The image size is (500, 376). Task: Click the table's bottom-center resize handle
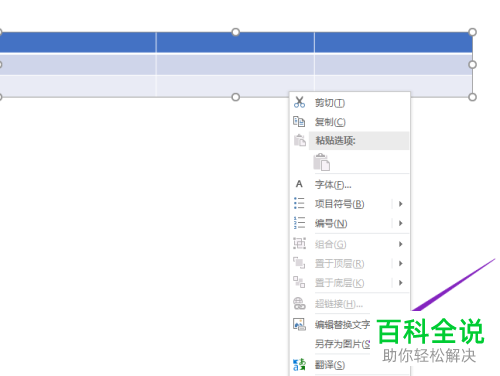(236, 97)
